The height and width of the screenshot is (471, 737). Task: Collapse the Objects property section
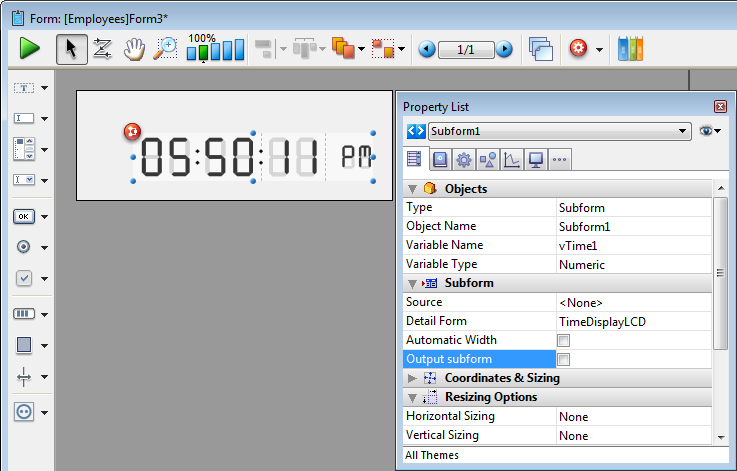tap(412, 188)
